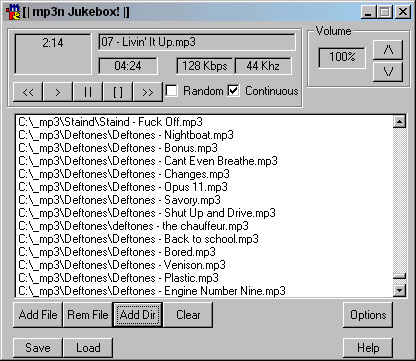
Task: Select Deftones - Shut Up and Drive.mp3
Action: pyautogui.click(x=204, y=213)
